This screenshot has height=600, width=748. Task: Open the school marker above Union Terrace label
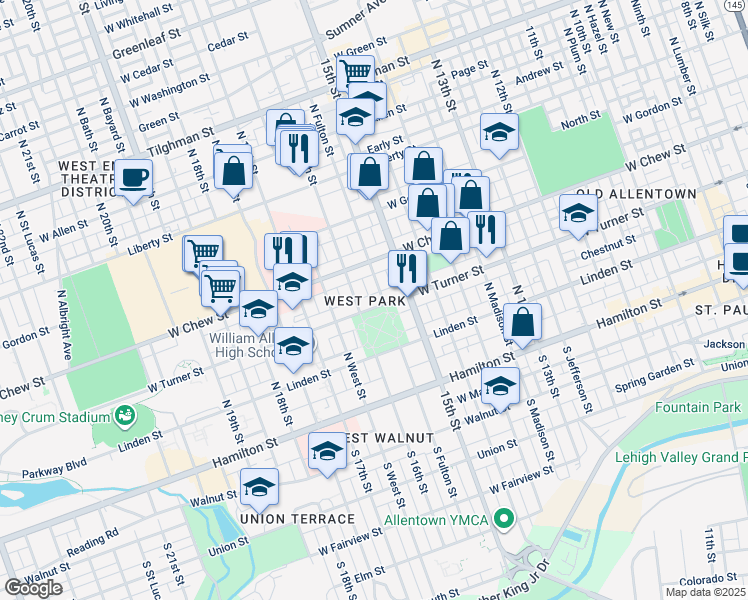tap(259, 487)
